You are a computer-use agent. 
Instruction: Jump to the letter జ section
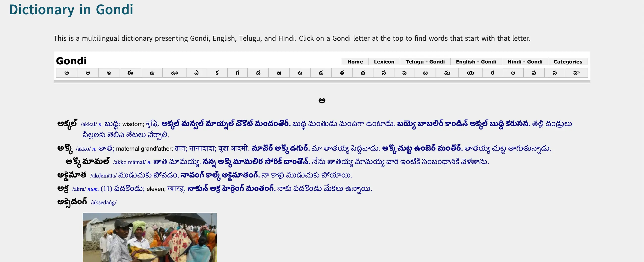point(279,73)
